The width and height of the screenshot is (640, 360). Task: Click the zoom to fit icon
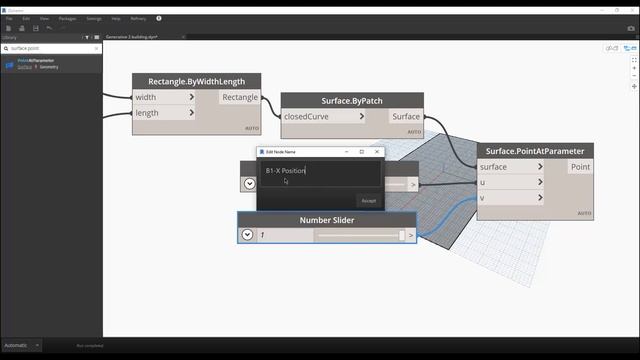634,60
